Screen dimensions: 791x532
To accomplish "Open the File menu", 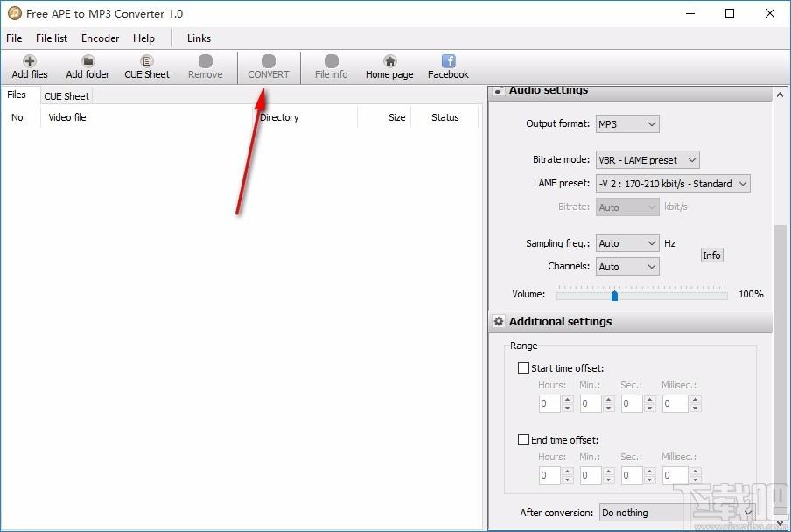I will click(x=14, y=38).
